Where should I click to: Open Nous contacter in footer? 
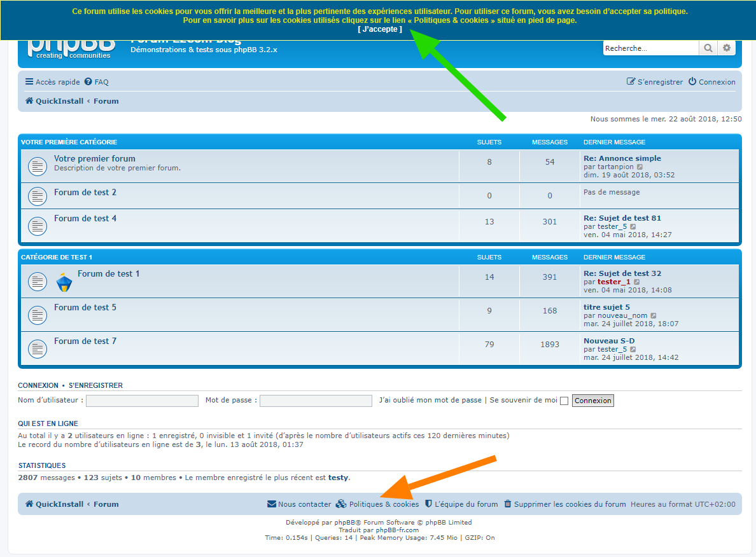pyautogui.click(x=299, y=504)
